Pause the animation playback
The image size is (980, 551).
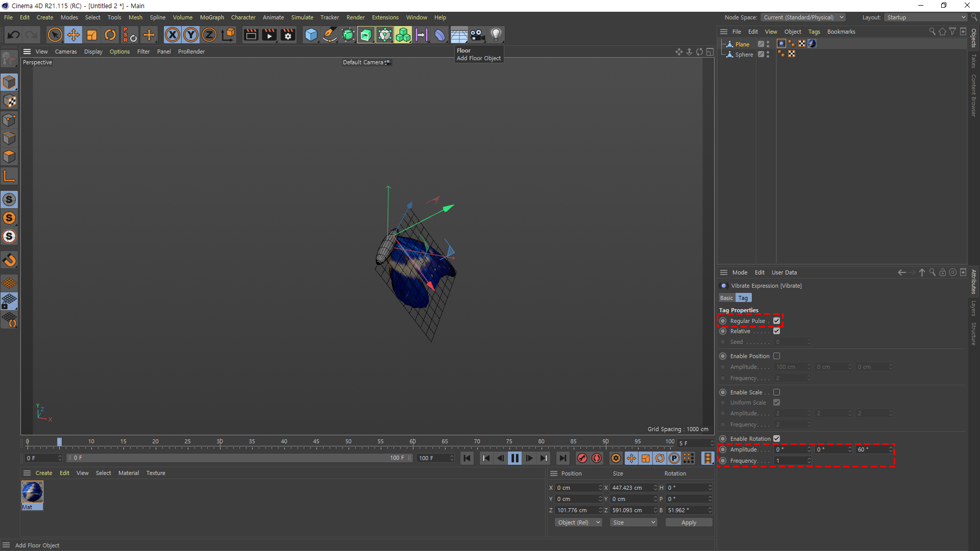point(514,458)
